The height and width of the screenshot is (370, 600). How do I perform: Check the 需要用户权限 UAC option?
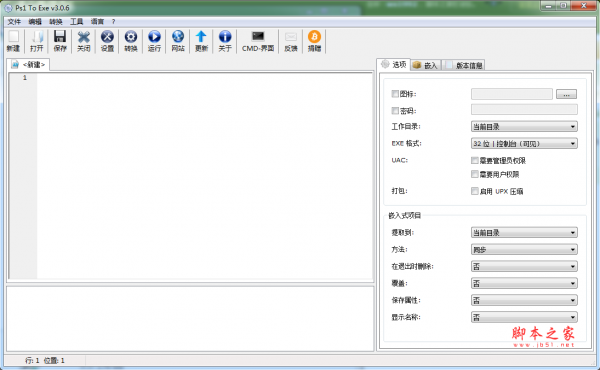474,174
